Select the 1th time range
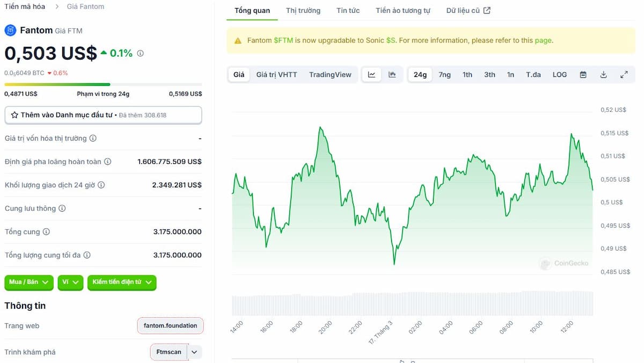 (x=467, y=75)
